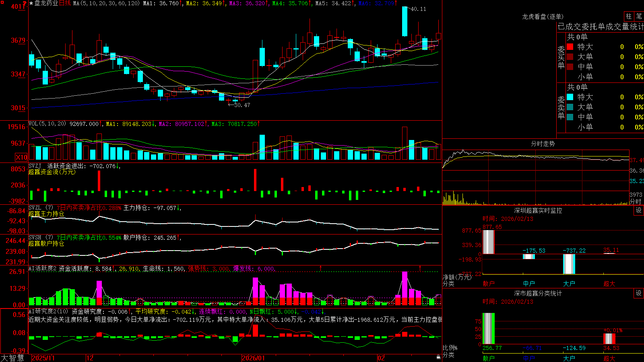This screenshot has width=644, height=362.
Task: Click the red question mark help icon
Action: (25, 4)
